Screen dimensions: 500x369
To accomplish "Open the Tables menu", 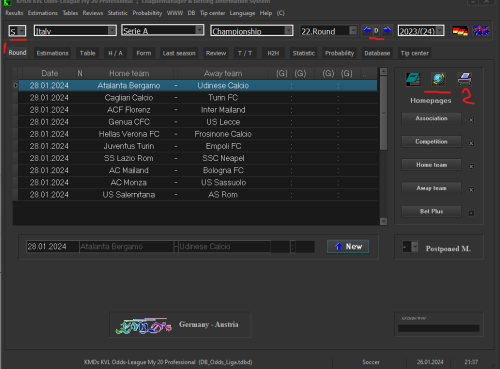I will (70, 13).
